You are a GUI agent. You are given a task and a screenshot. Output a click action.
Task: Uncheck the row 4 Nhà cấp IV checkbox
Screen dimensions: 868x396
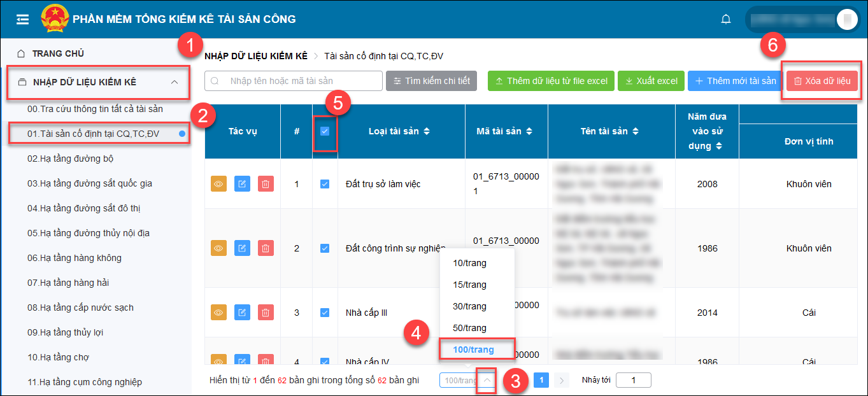pos(325,362)
